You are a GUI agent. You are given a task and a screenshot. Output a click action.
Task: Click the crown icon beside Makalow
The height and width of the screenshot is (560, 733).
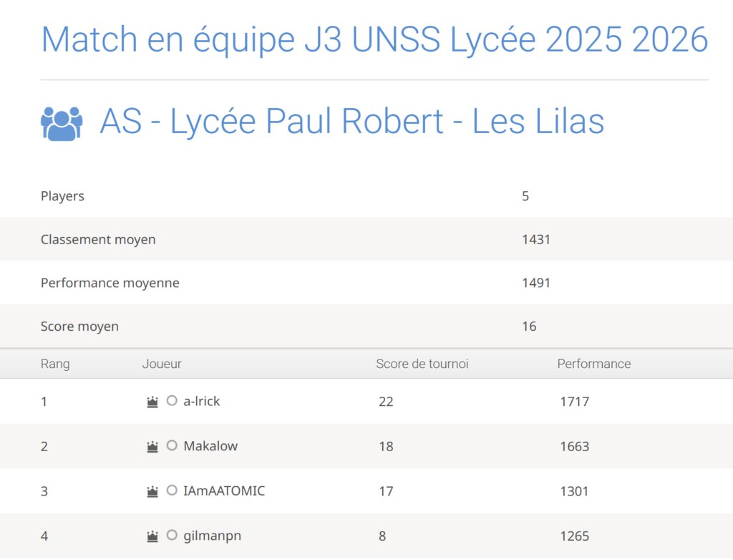[152, 446]
